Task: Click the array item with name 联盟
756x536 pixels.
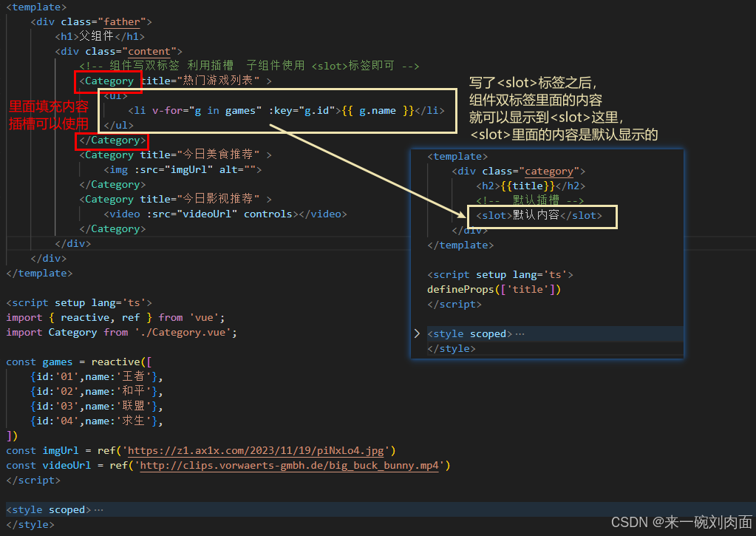Action: (x=97, y=406)
